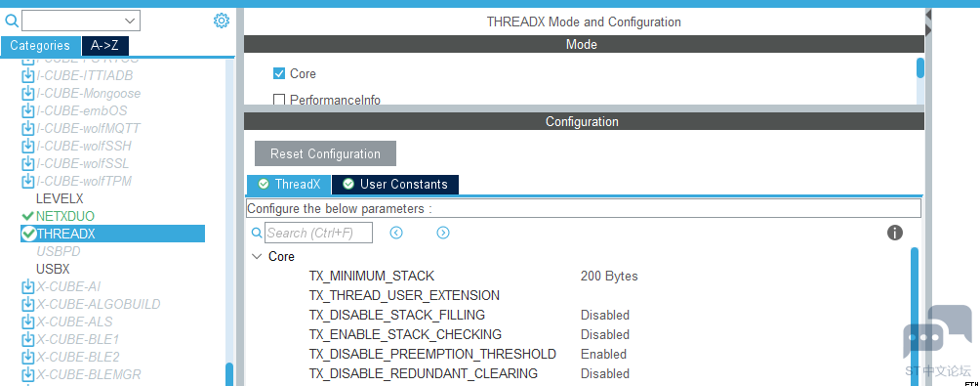Click the green check icon on THREADX
Image resolution: width=980 pixels, height=386 pixels.
coord(28,234)
